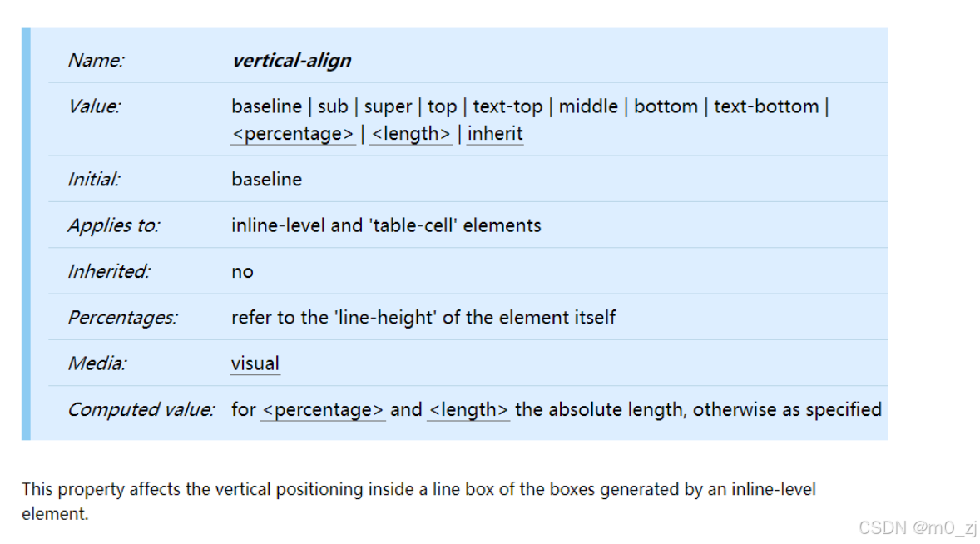
Task: Open the <length> link in Value row
Action: [x=411, y=134]
